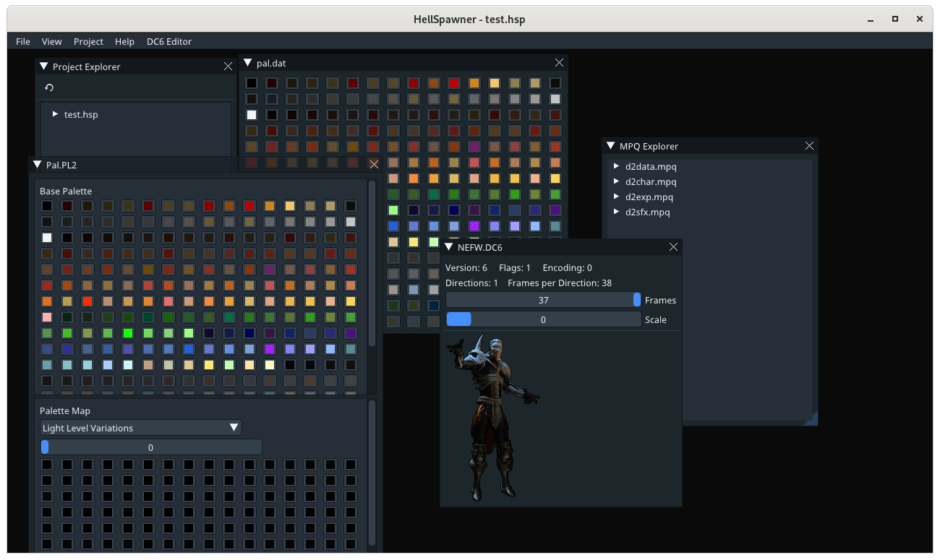Open the Project menu
Screen dimensions: 940x560
point(88,41)
